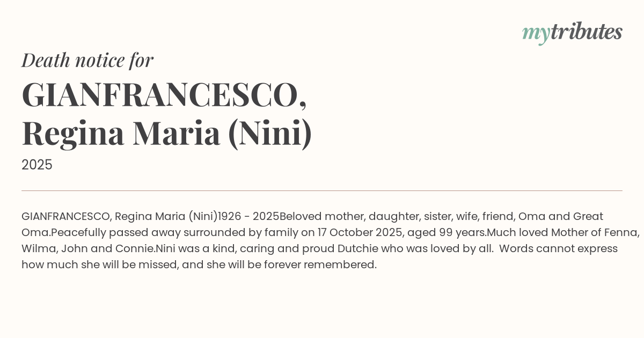The width and height of the screenshot is (644, 338).
Task: Click the large "Regina Maria (Nini)" title line
Action: tap(166, 134)
